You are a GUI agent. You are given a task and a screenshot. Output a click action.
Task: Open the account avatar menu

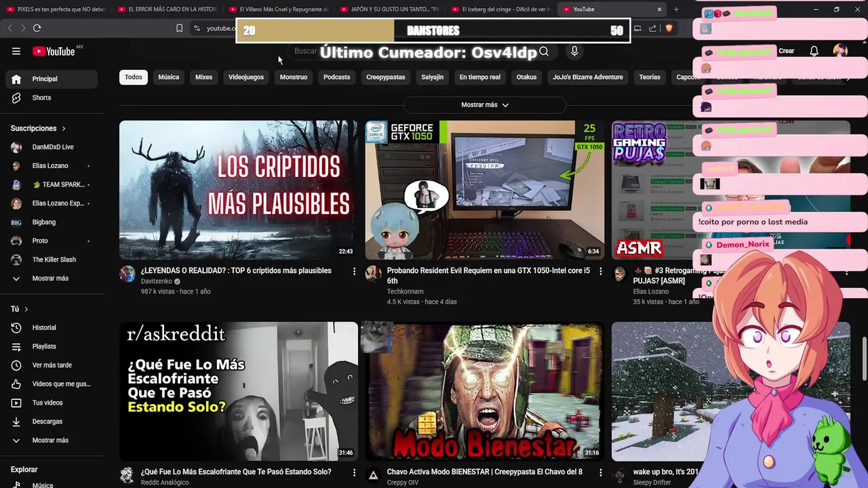(840, 51)
